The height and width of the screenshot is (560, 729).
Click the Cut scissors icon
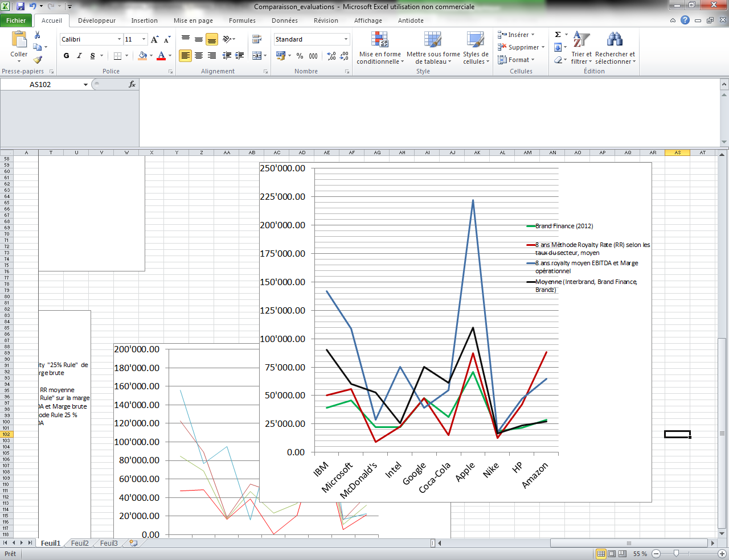pyautogui.click(x=38, y=35)
